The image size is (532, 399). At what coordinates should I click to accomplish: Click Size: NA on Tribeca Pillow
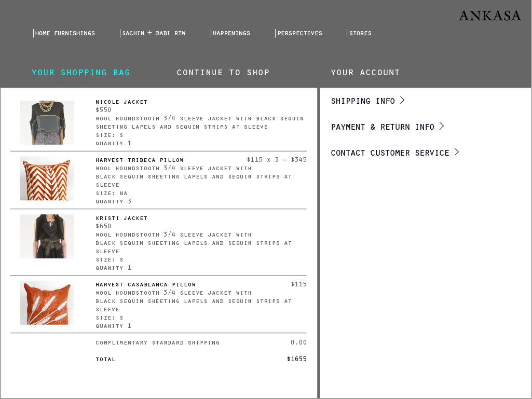coord(112,194)
